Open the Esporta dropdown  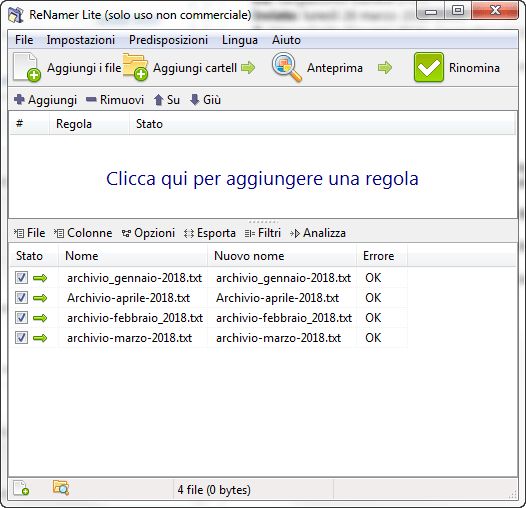tap(210, 233)
